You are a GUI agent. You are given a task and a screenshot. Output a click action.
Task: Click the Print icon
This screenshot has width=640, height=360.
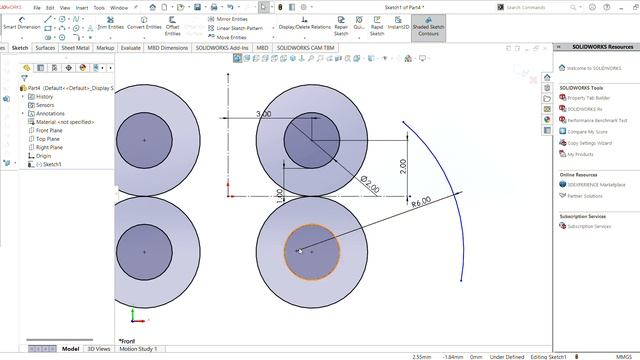click(x=214, y=7)
